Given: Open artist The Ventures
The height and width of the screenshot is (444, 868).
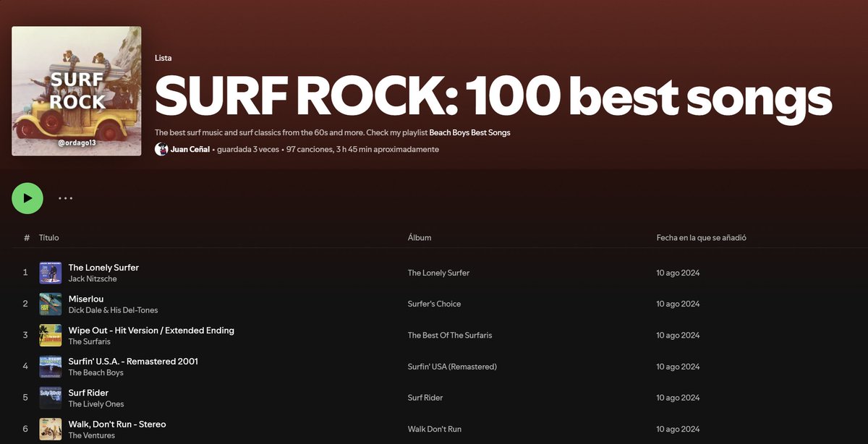Looking at the screenshot, I should 92,436.
